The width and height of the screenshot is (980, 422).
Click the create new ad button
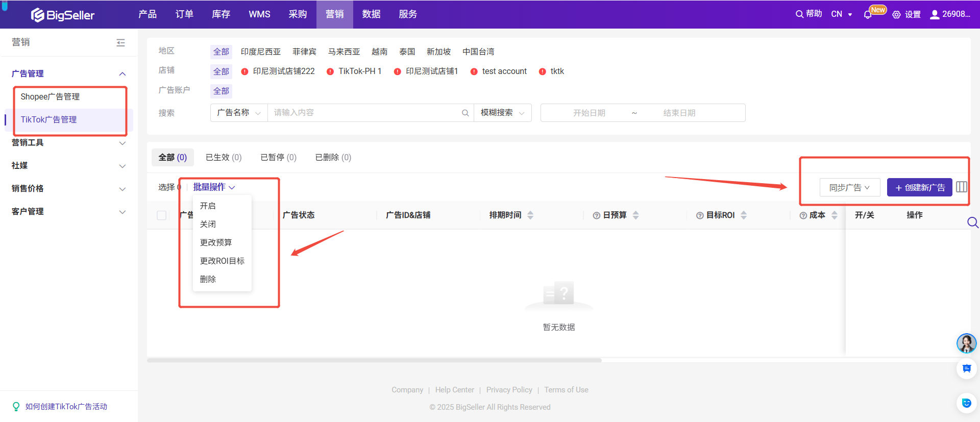[919, 187]
